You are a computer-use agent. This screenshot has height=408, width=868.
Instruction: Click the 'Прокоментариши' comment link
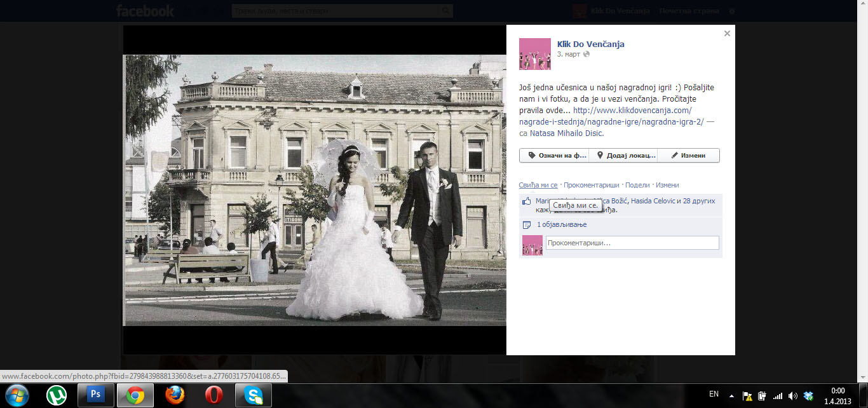pyautogui.click(x=591, y=185)
